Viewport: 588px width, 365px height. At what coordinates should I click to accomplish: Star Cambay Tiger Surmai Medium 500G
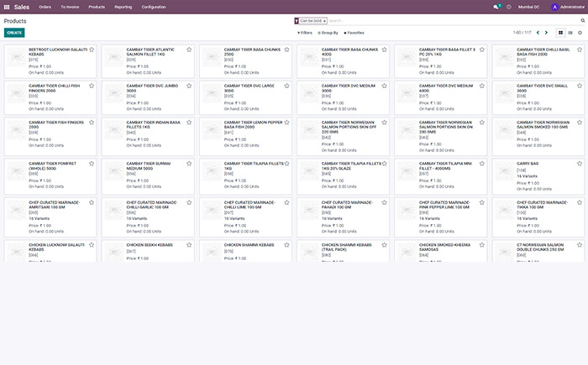(x=189, y=164)
